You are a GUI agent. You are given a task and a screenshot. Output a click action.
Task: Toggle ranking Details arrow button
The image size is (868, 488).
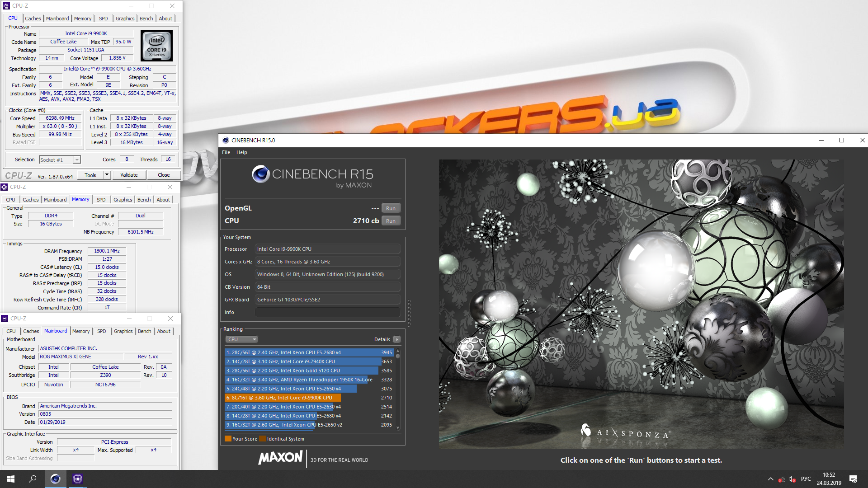pyautogui.click(x=397, y=339)
